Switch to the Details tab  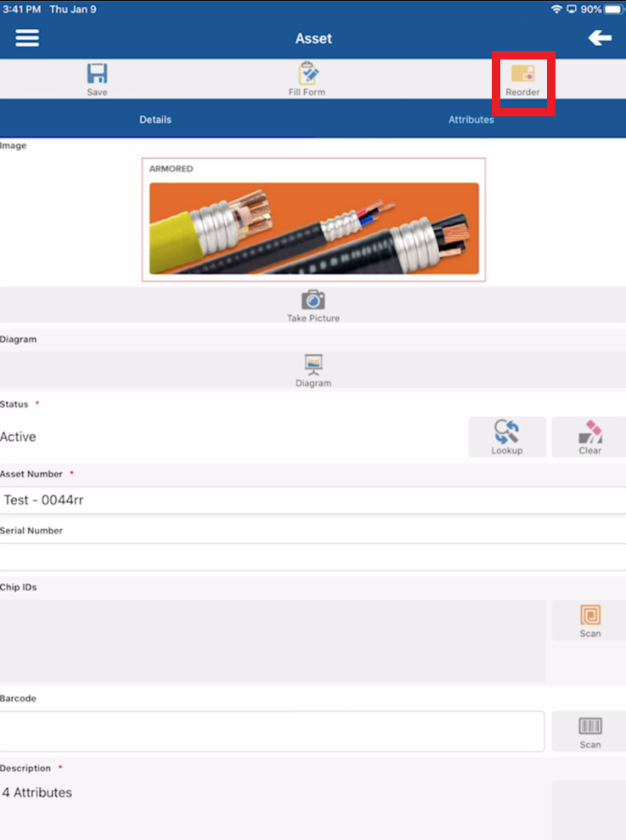coord(155,120)
